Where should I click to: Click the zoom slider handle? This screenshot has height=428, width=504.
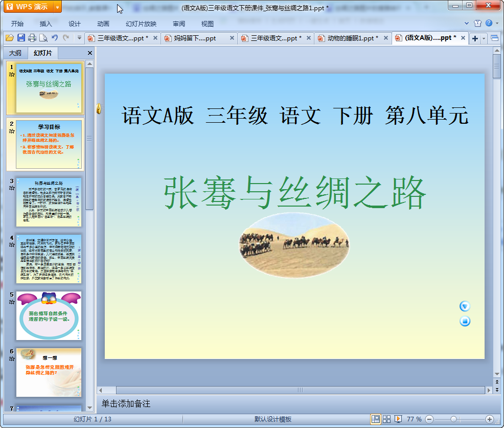453,419
